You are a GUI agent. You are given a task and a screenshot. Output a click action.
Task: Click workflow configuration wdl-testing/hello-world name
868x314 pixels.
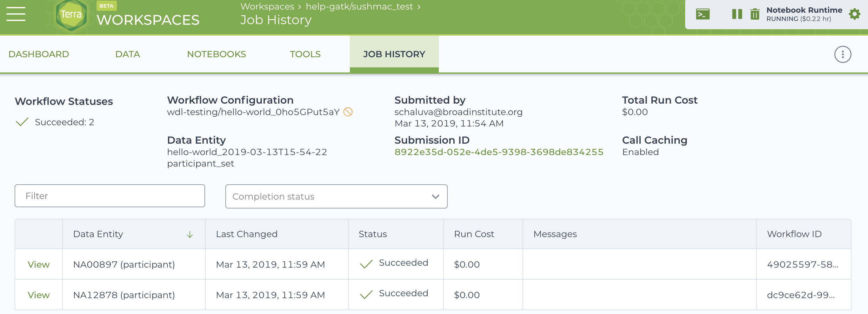(x=253, y=112)
